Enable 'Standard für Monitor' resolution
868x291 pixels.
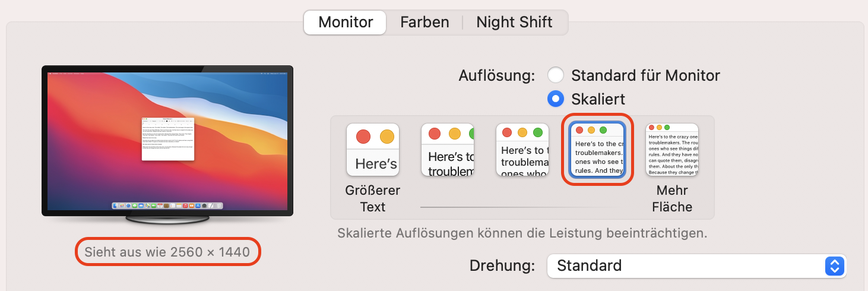[x=556, y=75]
